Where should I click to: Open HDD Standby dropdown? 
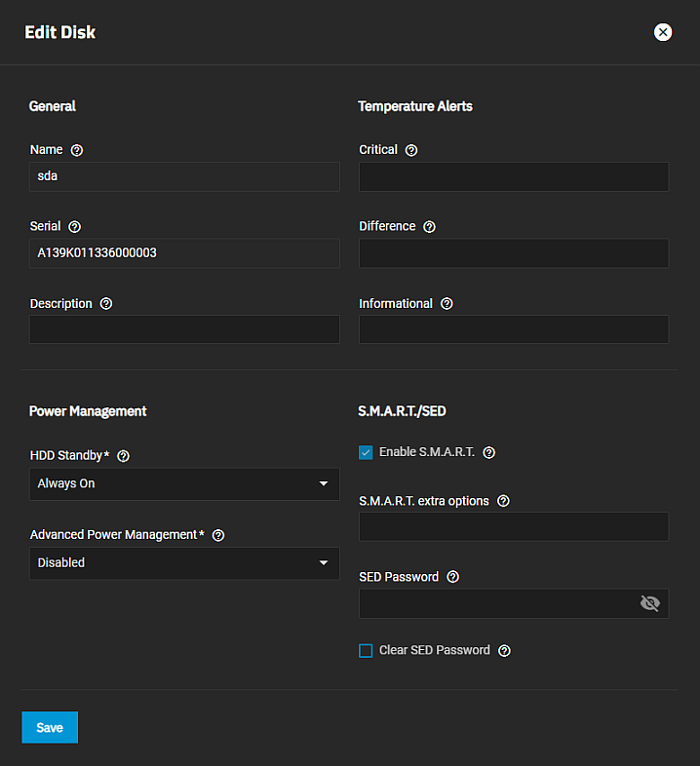[x=184, y=483]
